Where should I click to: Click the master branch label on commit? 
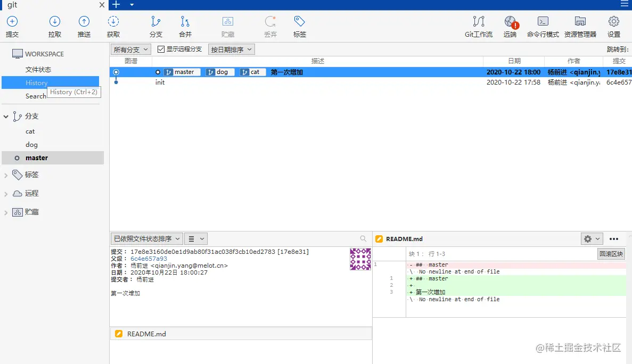tap(182, 72)
